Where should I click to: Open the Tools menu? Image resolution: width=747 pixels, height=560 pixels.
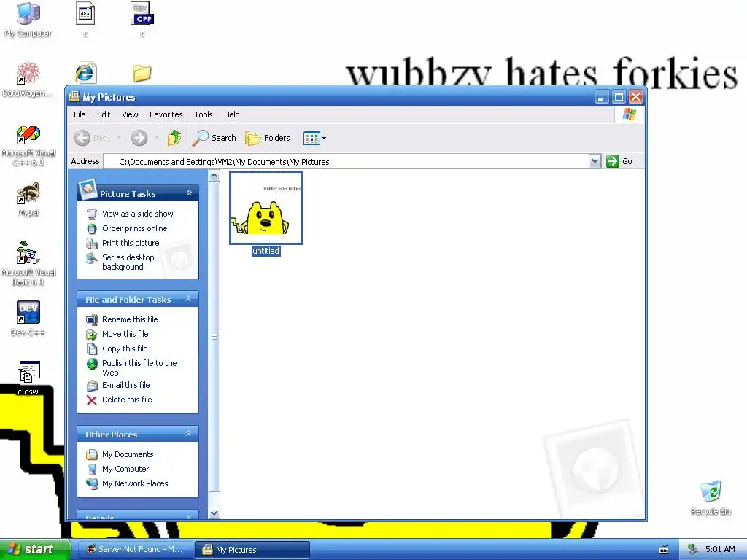click(204, 114)
